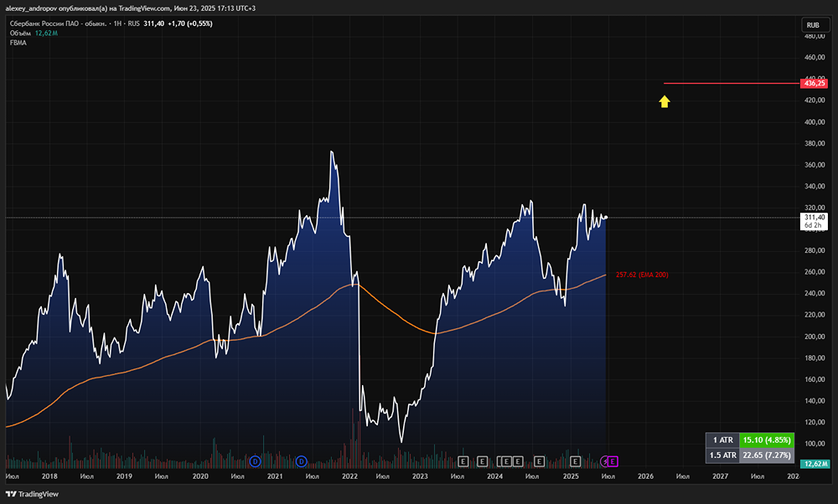Click the 22.65 (7.27%) value
The height and width of the screenshot is (504, 838).
point(767,455)
